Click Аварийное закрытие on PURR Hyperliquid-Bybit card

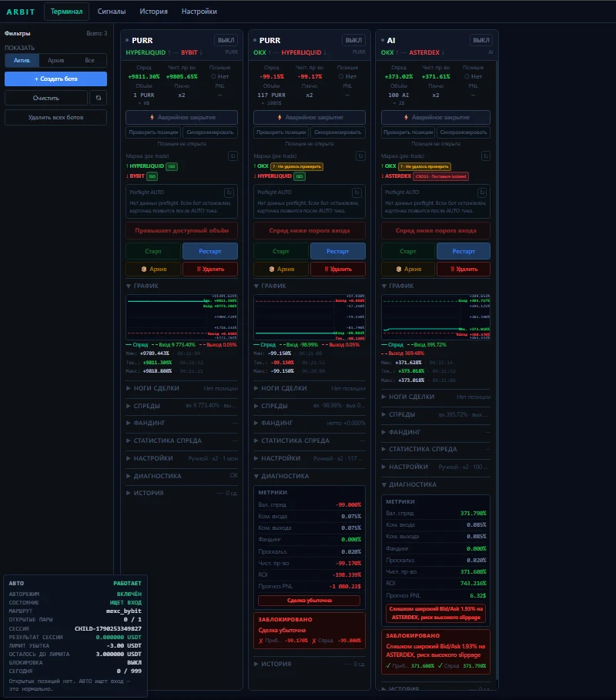(x=182, y=117)
